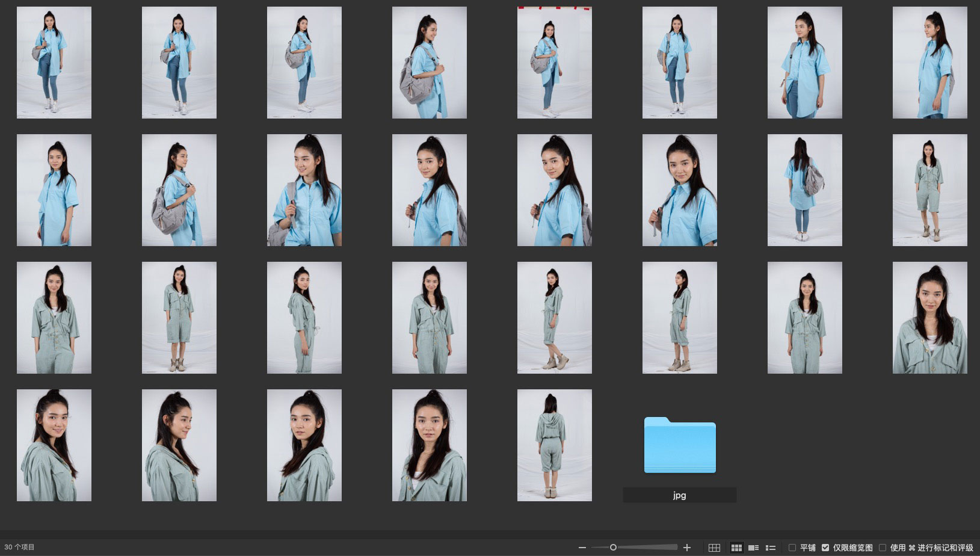This screenshot has height=556, width=980.
Task: Enable the 平铺 checkbox
Action: pyautogui.click(x=792, y=548)
